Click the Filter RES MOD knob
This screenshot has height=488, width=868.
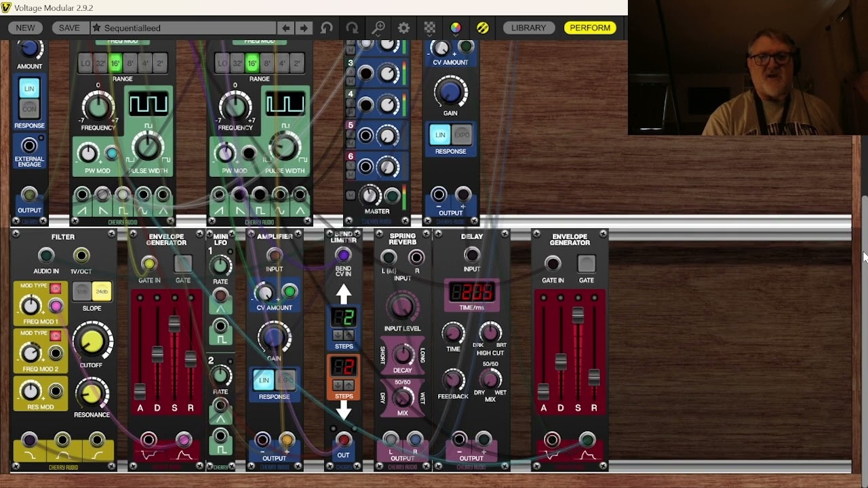pyautogui.click(x=31, y=391)
